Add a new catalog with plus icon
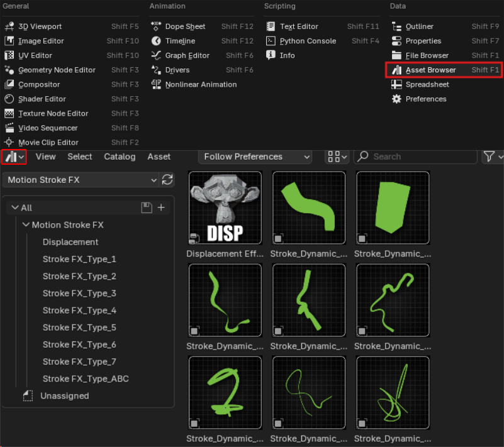The image size is (504, 447). (161, 207)
